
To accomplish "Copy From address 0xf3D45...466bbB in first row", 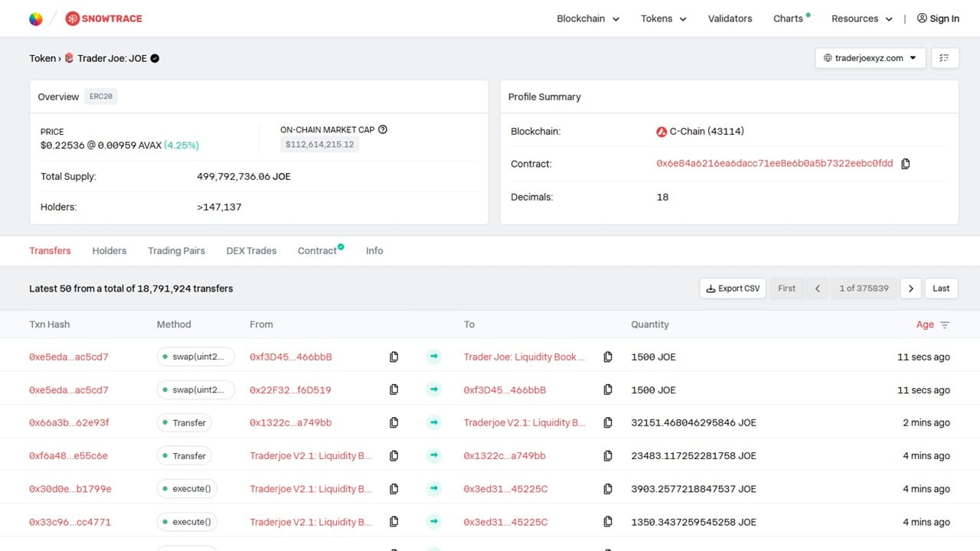I will pyautogui.click(x=394, y=357).
